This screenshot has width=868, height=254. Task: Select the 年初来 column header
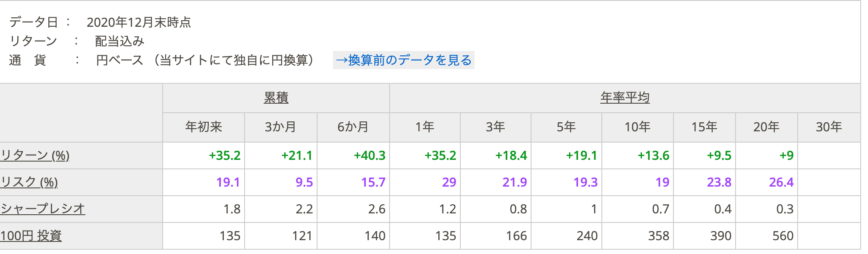tap(204, 127)
